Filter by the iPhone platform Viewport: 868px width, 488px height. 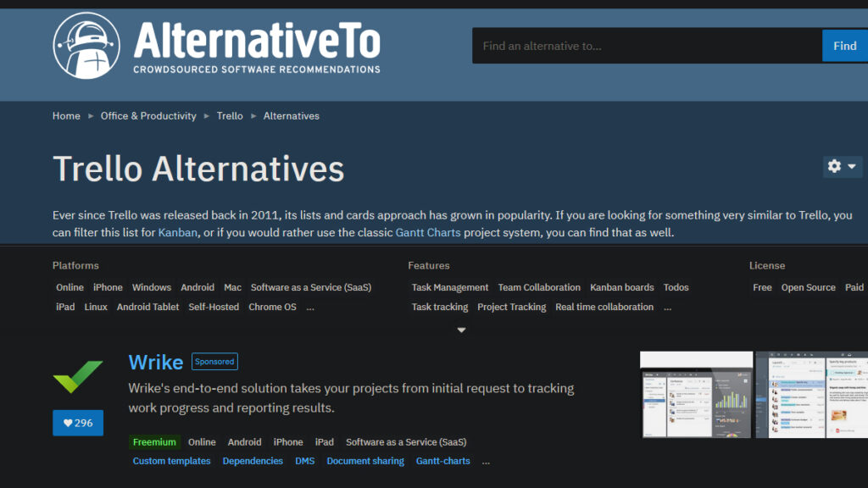[x=108, y=287]
